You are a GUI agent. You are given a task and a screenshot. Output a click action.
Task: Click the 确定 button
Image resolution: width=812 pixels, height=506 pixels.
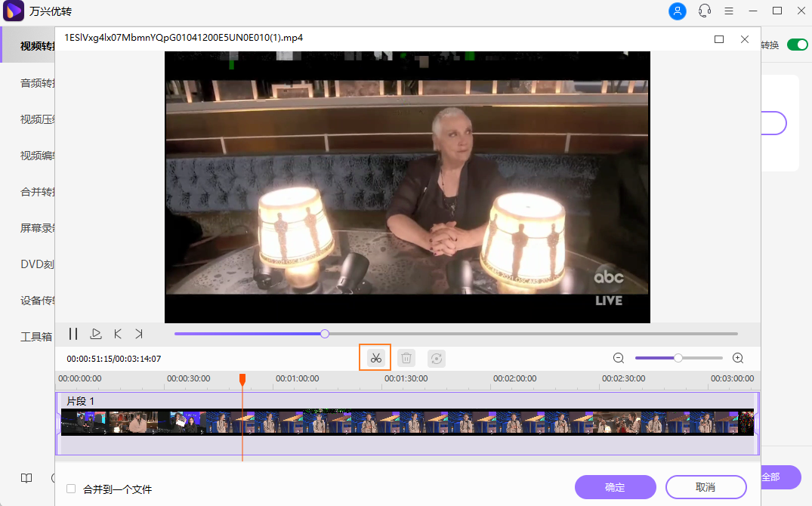point(615,487)
